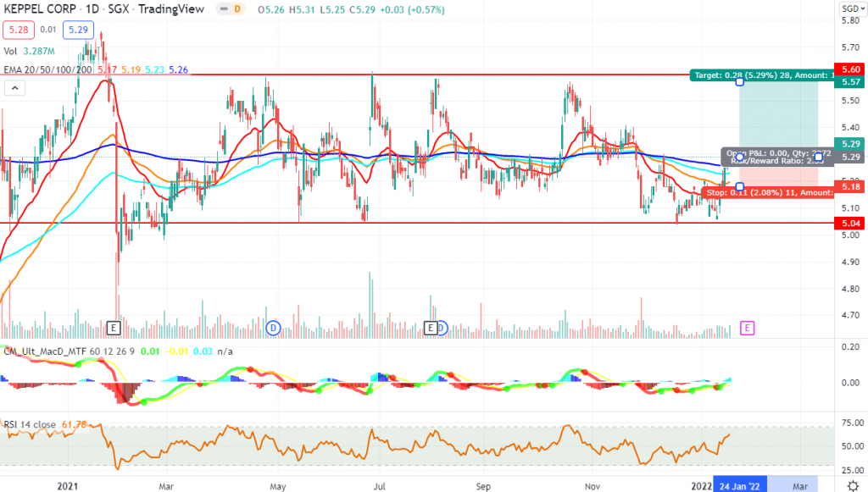
Task: Click the CM_Ult_MacD_MTF indicator legend
Action: (x=70, y=351)
